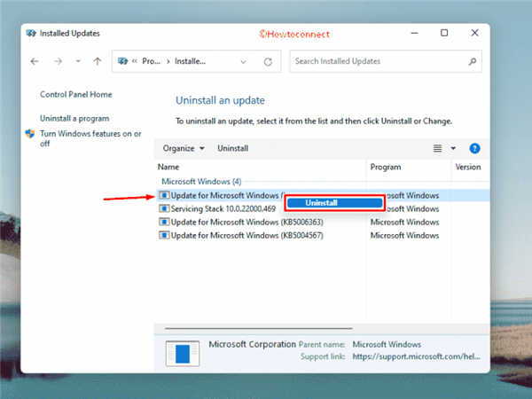Viewport: 532px width, 399px height.
Task: Click Microsoft Windows parent name value
Action: tap(387, 344)
